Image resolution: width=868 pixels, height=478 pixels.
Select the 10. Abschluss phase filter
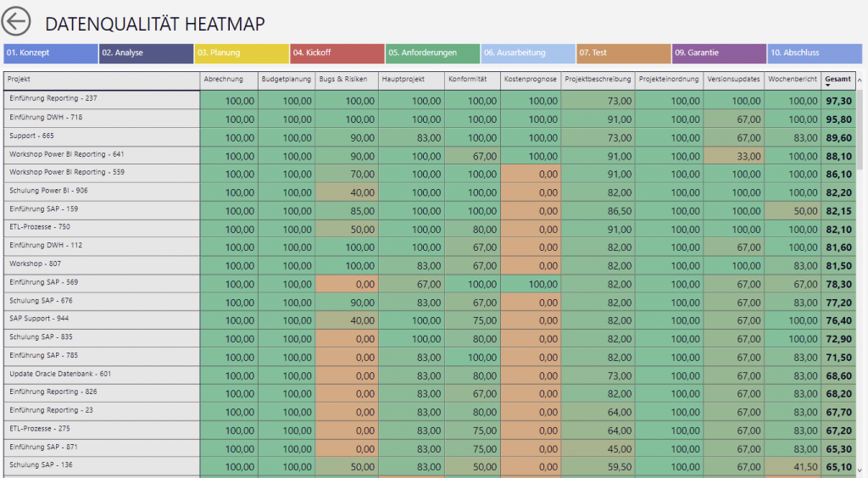click(814, 53)
